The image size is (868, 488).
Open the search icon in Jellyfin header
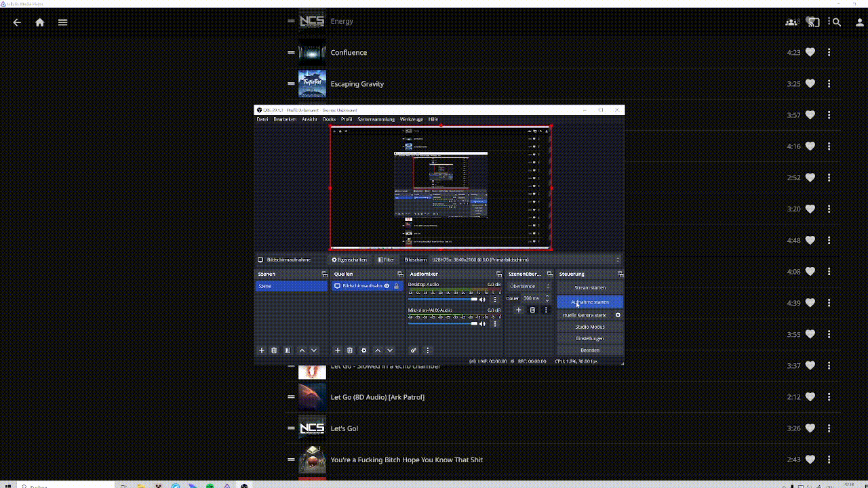pos(837,22)
